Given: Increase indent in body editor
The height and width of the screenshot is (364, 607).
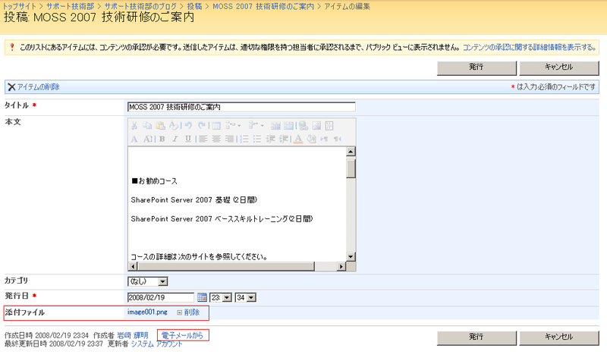Looking at the screenshot, I should click(284, 139).
